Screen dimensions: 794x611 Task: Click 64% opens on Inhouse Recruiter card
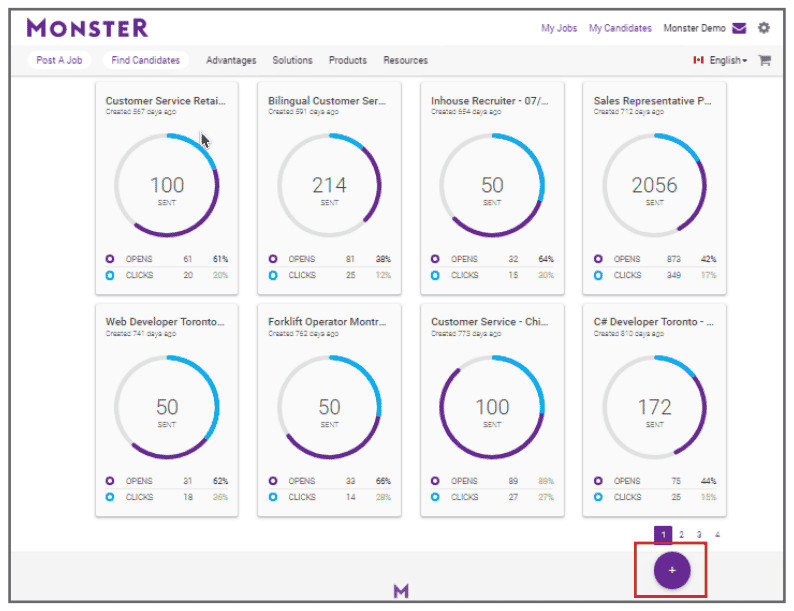546,259
